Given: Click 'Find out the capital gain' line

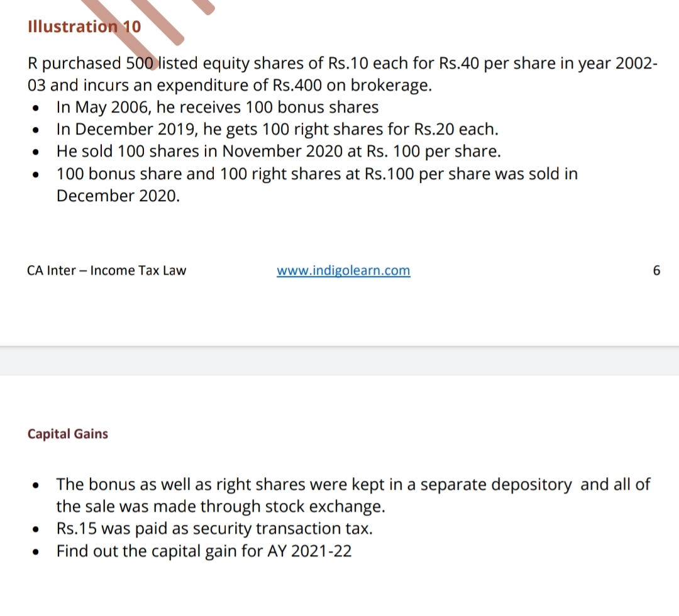Looking at the screenshot, I should click(x=204, y=551).
